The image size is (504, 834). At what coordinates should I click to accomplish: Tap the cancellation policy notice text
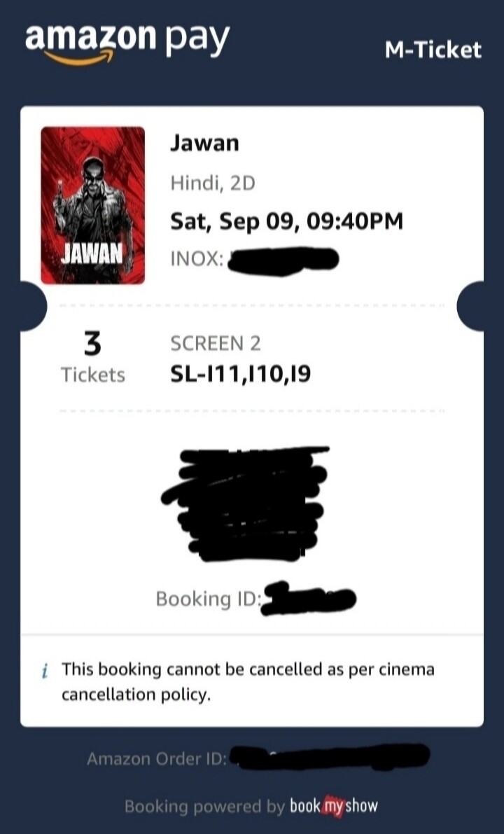click(248, 682)
